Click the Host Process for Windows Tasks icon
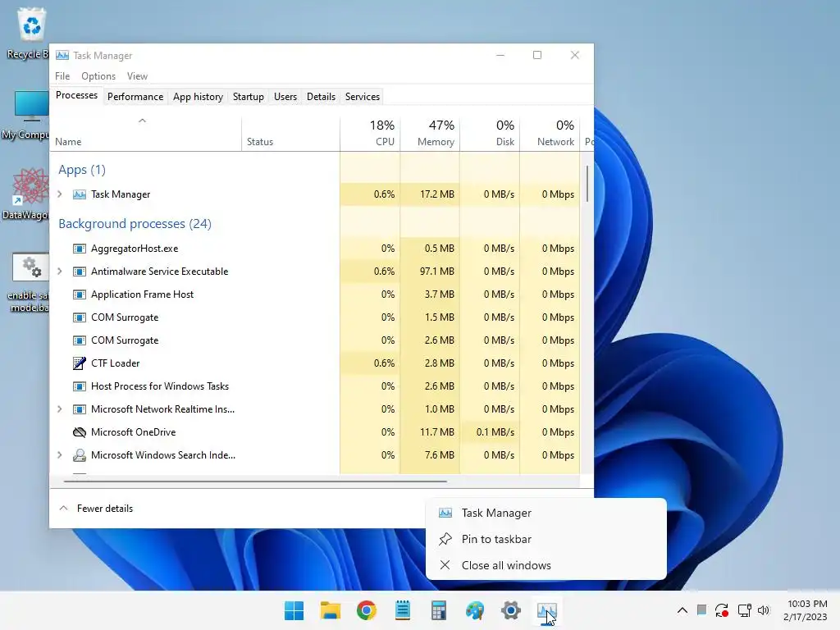840x630 pixels. (80, 386)
